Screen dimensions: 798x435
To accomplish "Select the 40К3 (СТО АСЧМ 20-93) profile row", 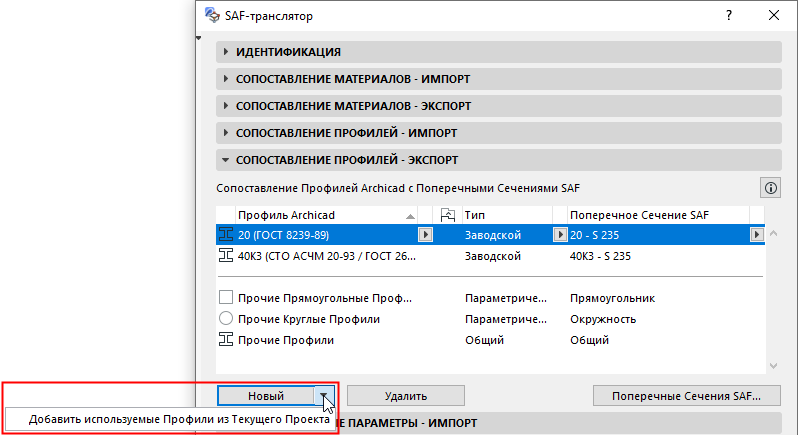I will [490, 255].
